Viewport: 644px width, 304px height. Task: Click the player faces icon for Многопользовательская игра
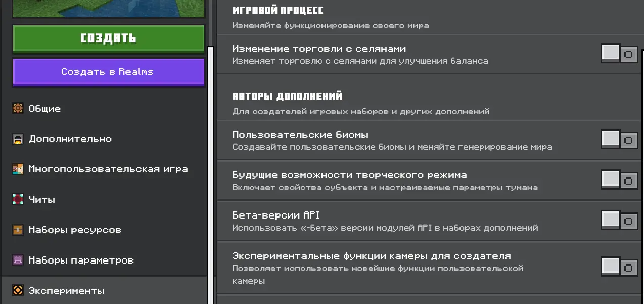pyautogui.click(x=18, y=169)
